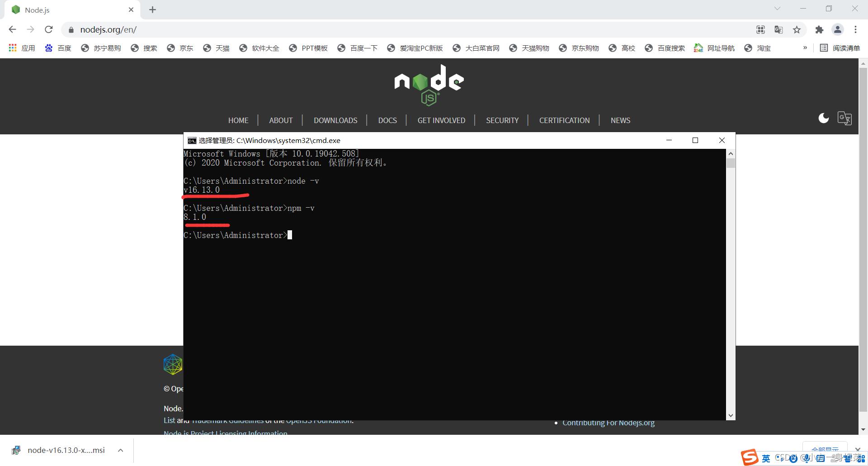This screenshot has height=466, width=868.
Task: Switch Sogou input language 英 indicator
Action: coord(766,458)
